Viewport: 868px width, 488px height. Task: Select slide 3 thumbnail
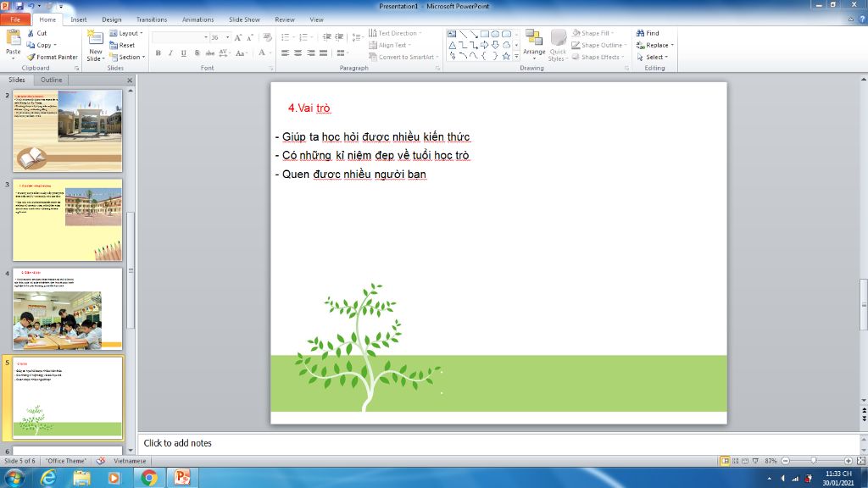point(68,220)
